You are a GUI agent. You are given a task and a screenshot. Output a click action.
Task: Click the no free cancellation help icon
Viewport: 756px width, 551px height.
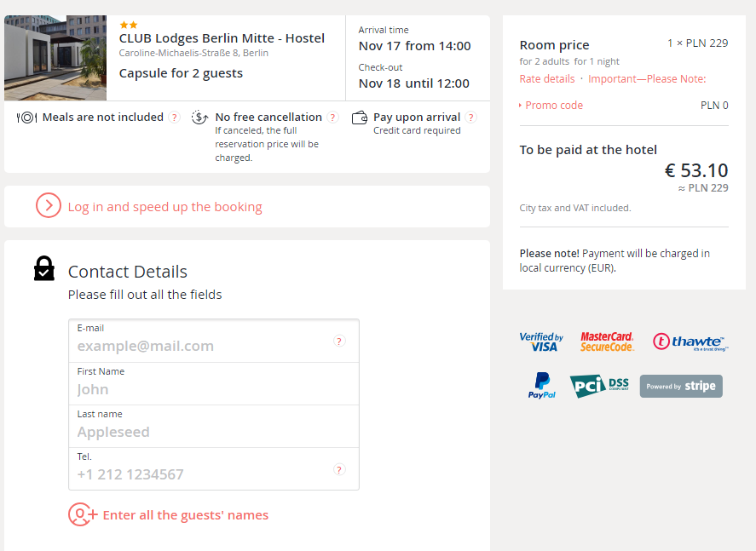coord(332,118)
